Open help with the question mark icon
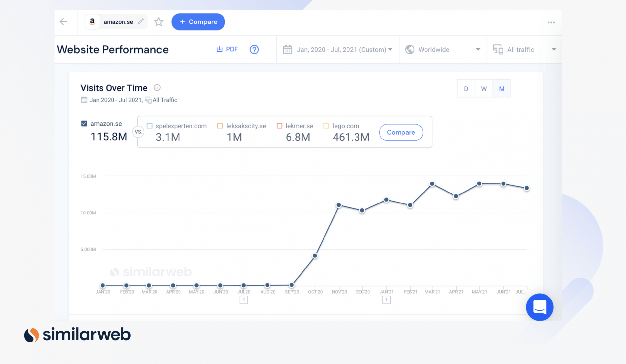626x364 pixels. click(x=254, y=49)
